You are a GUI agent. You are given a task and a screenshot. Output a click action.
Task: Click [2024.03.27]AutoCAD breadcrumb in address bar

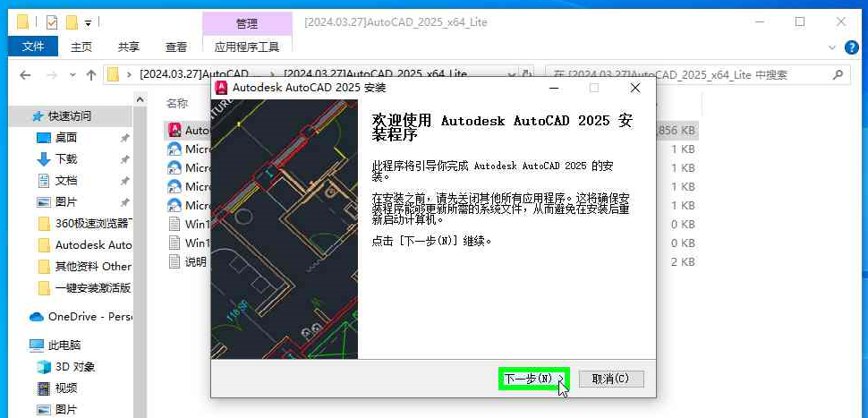point(194,74)
